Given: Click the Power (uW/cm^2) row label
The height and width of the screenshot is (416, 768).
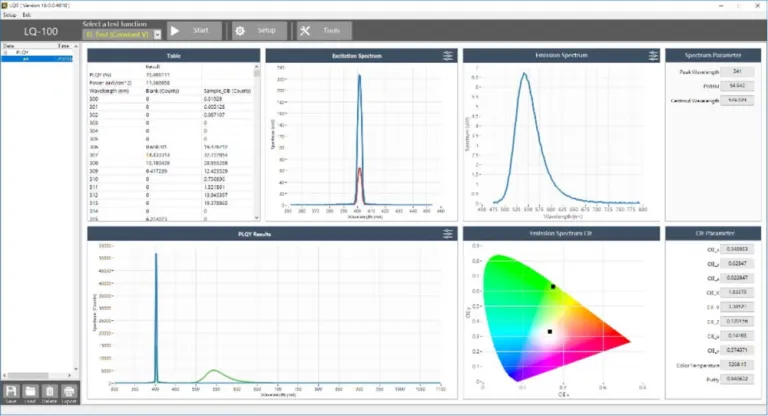Looking at the screenshot, I should [110, 83].
